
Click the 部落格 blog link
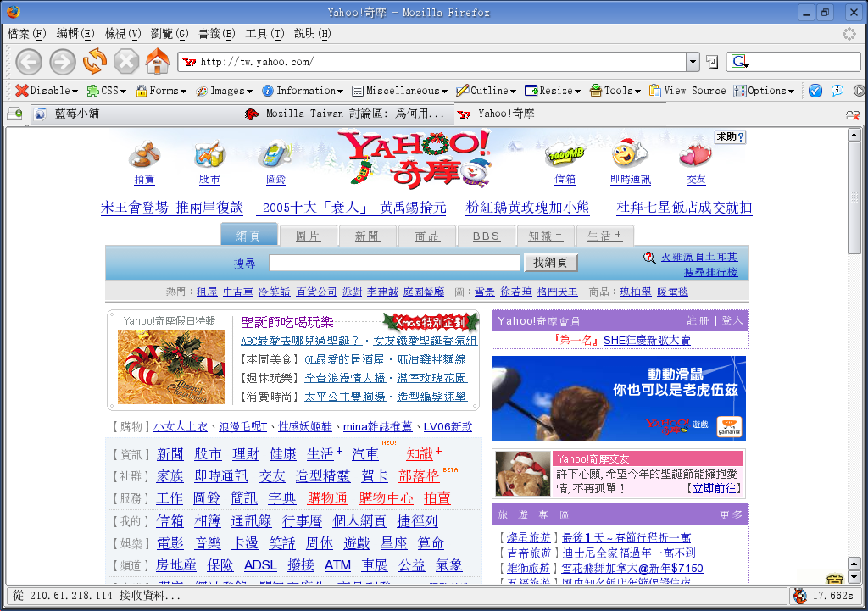pyautogui.click(x=419, y=476)
